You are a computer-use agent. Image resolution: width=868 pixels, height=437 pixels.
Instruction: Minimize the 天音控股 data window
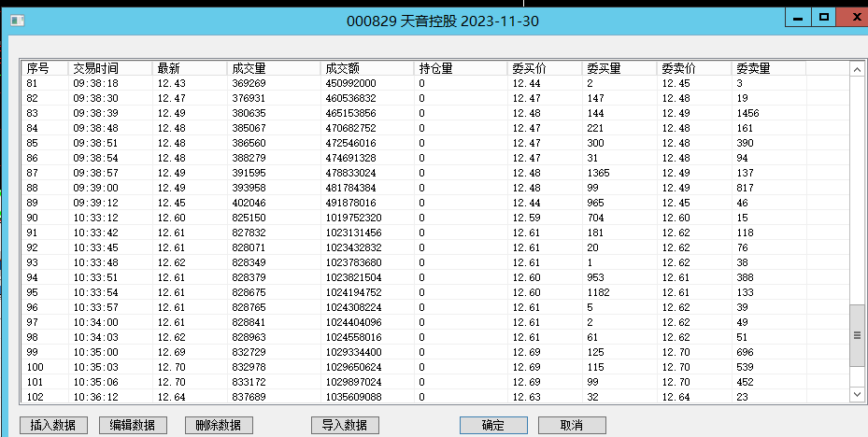click(798, 17)
